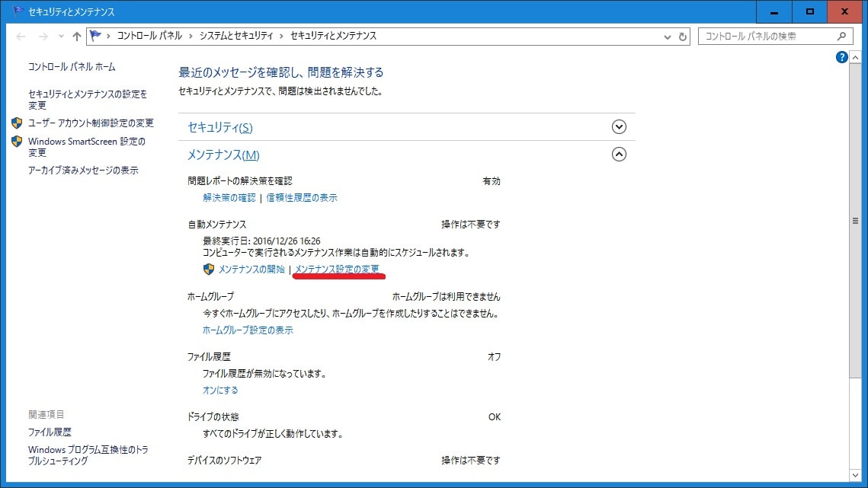Open the chevron after the システムとセキュリティ breadcrumb
This screenshot has width=868, height=488.
[281, 36]
